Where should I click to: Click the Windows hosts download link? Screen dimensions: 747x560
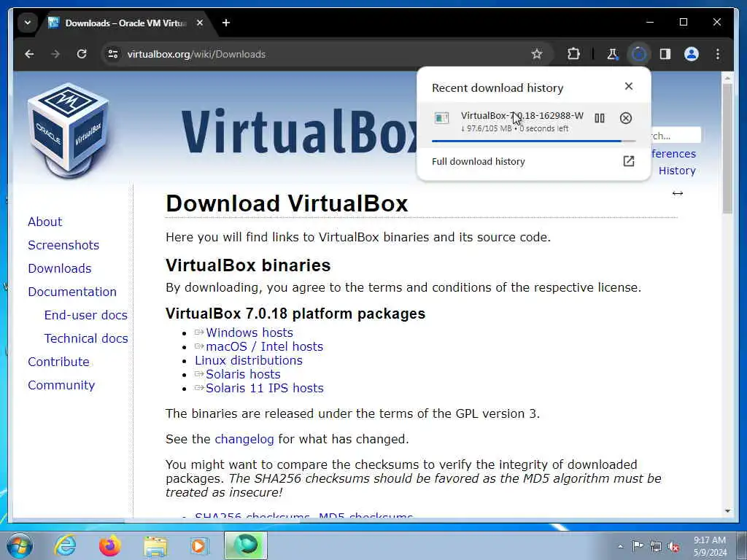coord(249,332)
